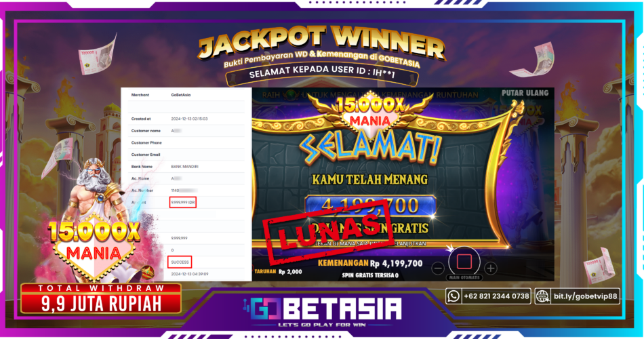Click the WhatsApp icon
The width and height of the screenshot is (644, 339).
[x=454, y=296]
